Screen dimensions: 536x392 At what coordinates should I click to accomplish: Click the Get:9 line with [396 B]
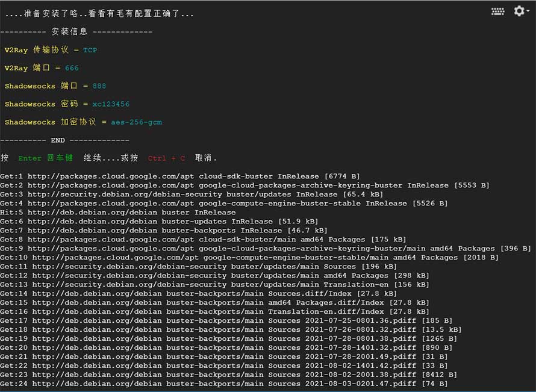pos(266,249)
